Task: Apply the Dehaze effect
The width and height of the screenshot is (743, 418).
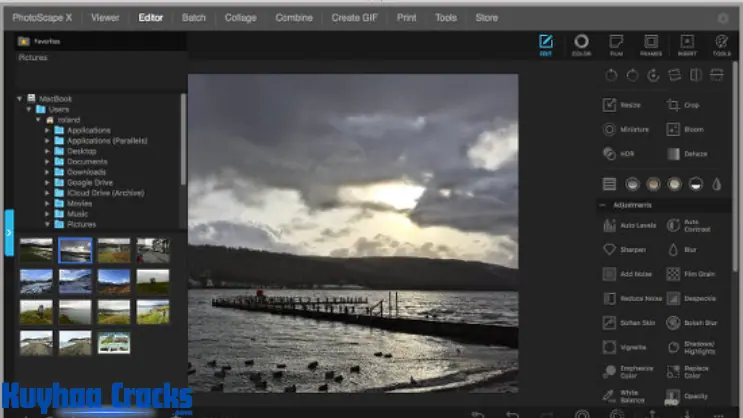Action: (x=687, y=154)
